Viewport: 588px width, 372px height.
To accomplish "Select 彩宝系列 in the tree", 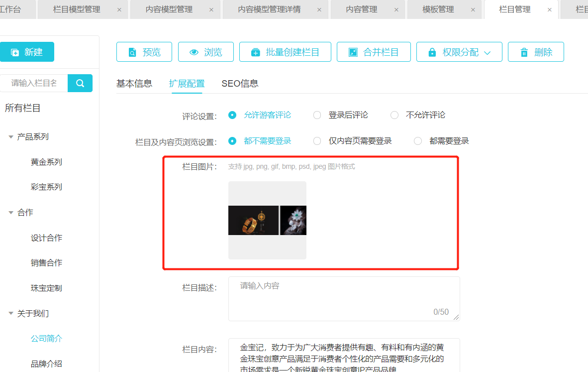I will click(46, 187).
